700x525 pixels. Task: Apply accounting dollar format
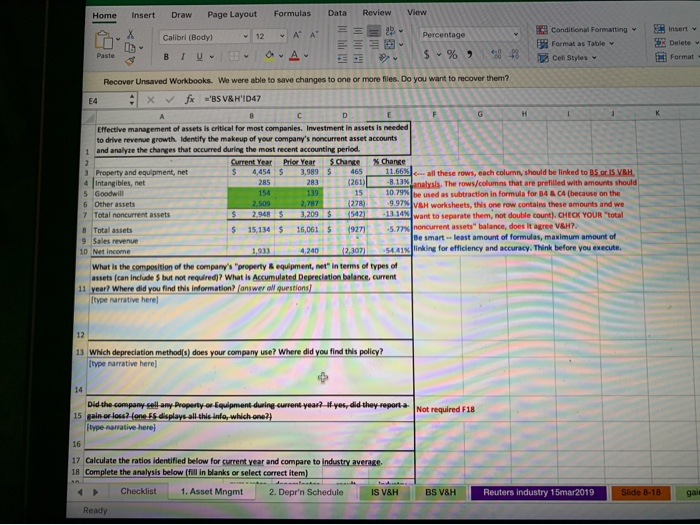pos(426,54)
